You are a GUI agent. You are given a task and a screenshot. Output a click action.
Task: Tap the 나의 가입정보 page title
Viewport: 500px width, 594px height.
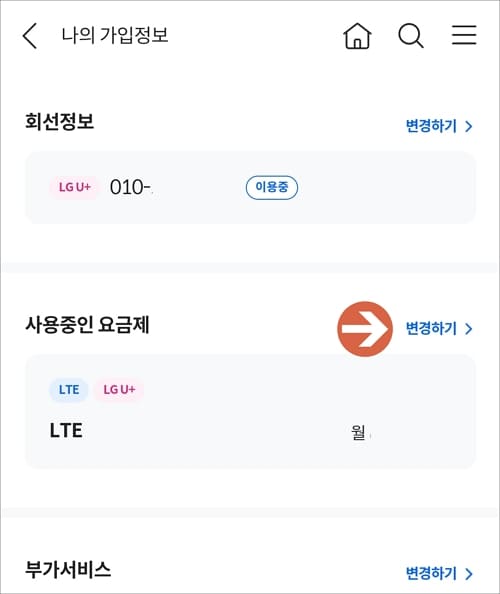(x=115, y=35)
